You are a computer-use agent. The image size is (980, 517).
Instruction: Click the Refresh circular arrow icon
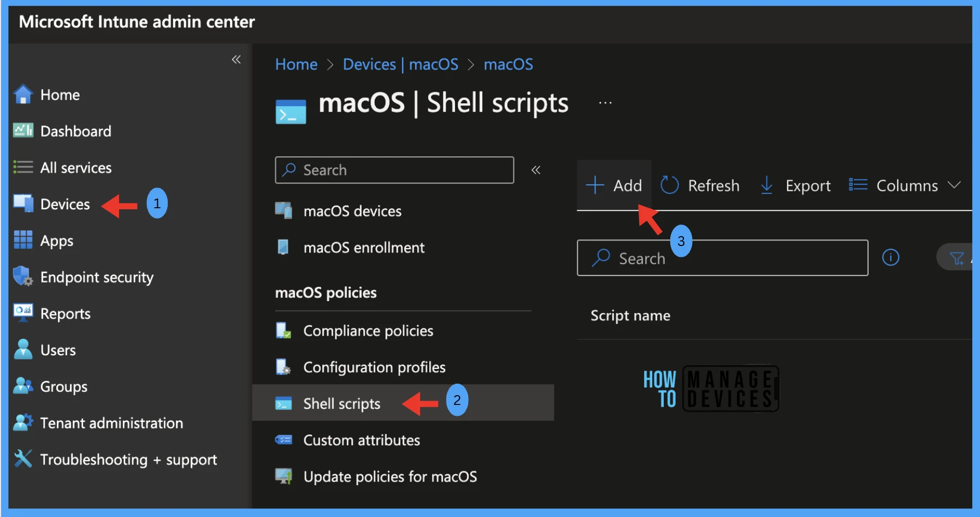pos(670,185)
